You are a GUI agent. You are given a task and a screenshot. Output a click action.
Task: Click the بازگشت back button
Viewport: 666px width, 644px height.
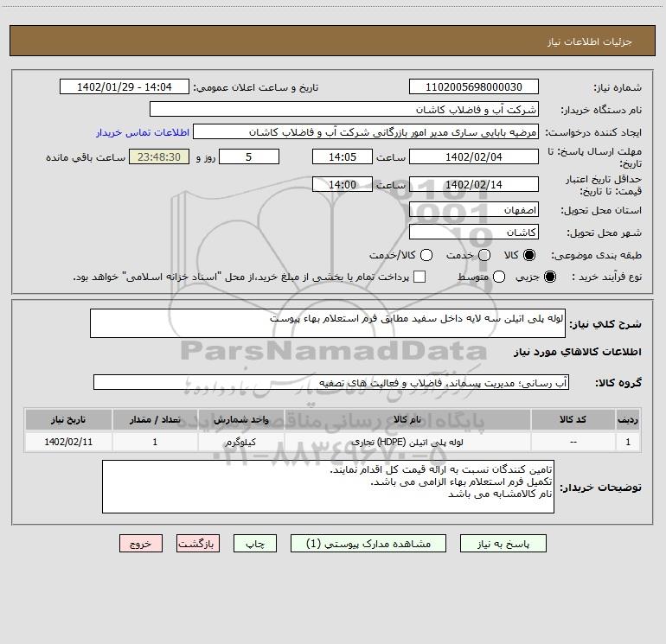click(198, 544)
